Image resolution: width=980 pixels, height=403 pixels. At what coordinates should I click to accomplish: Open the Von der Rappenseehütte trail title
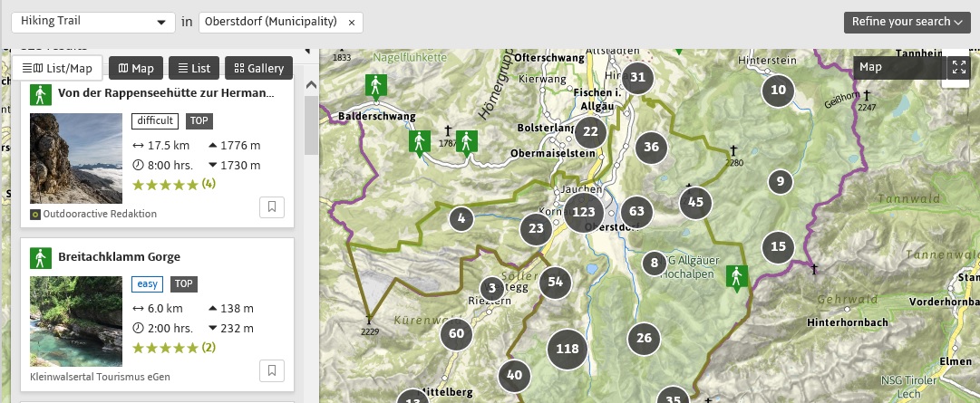pos(166,93)
